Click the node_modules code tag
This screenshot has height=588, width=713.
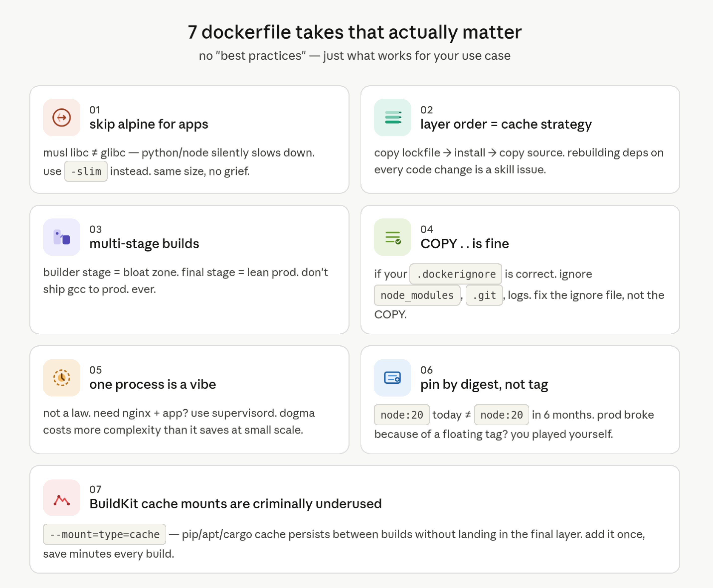(x=417, y=295)
